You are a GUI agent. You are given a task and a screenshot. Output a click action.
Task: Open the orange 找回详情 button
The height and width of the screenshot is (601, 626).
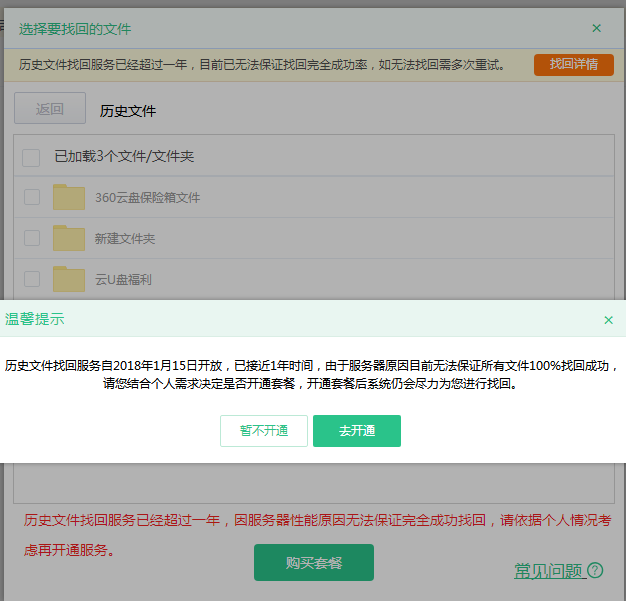coord(574,65)
